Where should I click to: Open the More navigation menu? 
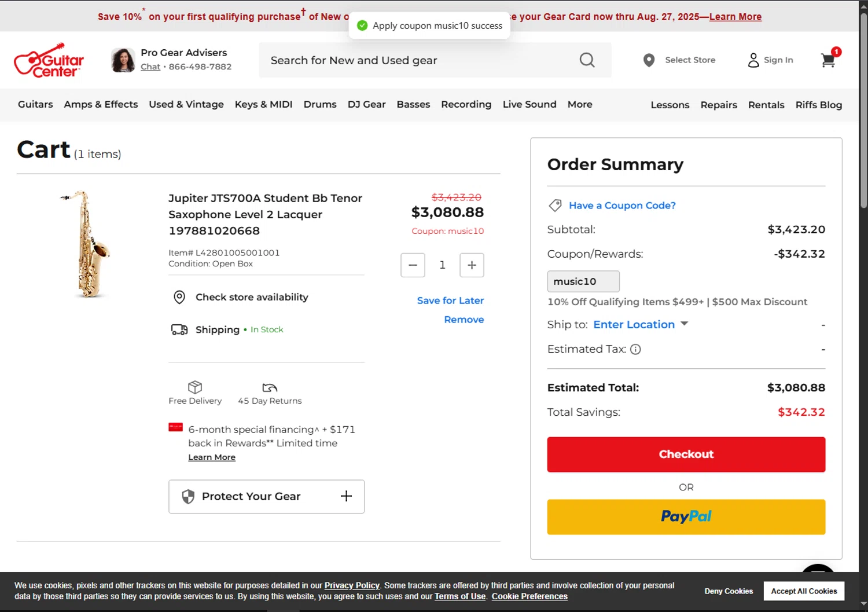[580, 104]
